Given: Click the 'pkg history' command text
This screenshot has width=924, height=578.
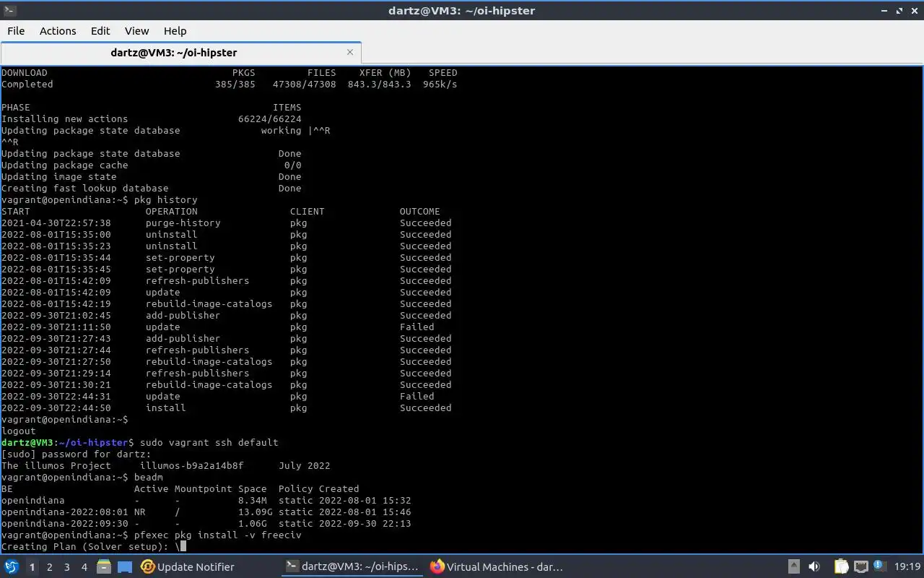Looking at the screenshot, I should tap(166, 200).
